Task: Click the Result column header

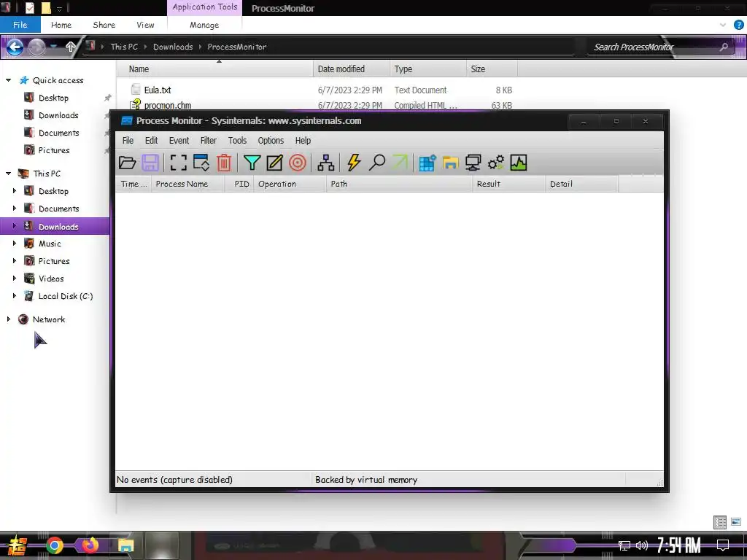Action: point(508,184)
